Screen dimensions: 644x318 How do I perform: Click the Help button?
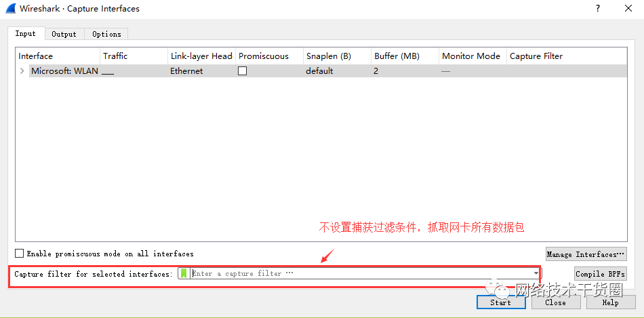pos(611,302)
